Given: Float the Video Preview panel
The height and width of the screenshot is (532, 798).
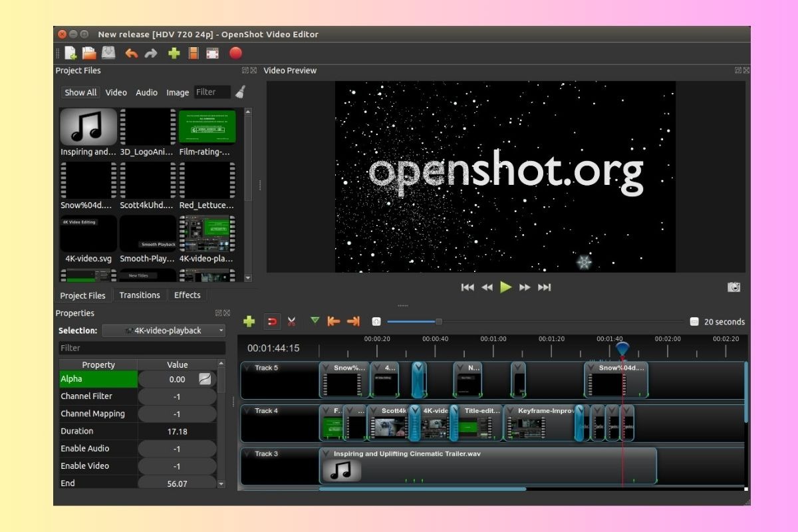Looking at the screenshot, I should (738, 70).
